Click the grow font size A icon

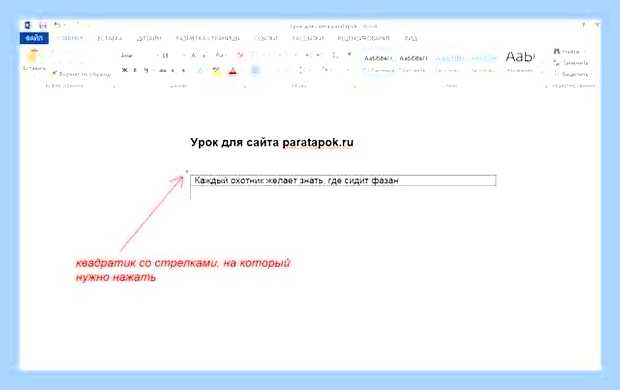click(193, 55)
